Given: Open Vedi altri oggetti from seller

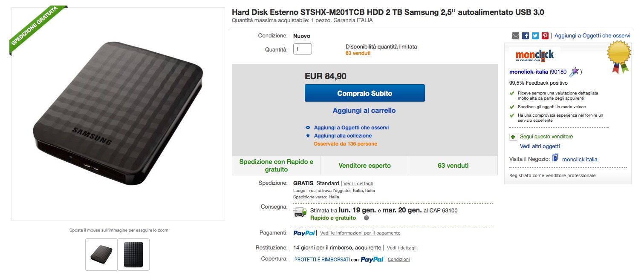Looking at the screenshot, I should coord(540,146).
